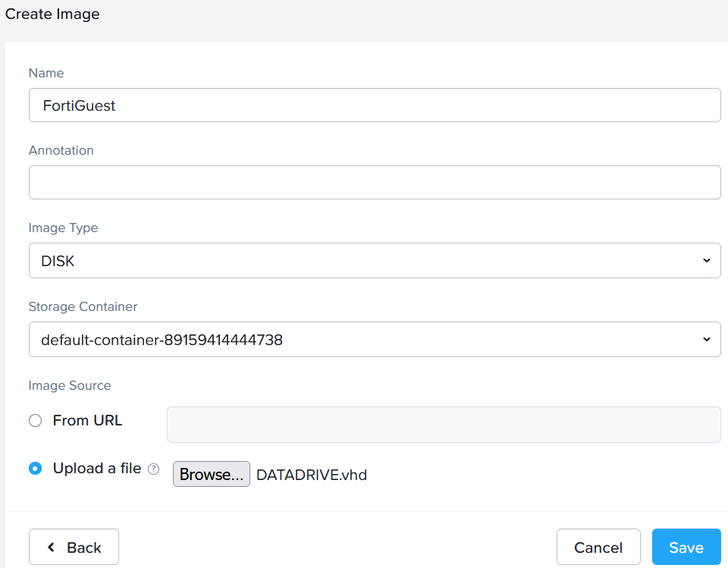
Task: Click the Image Type dropdown arrow
Action: click(x=708, y=260)
